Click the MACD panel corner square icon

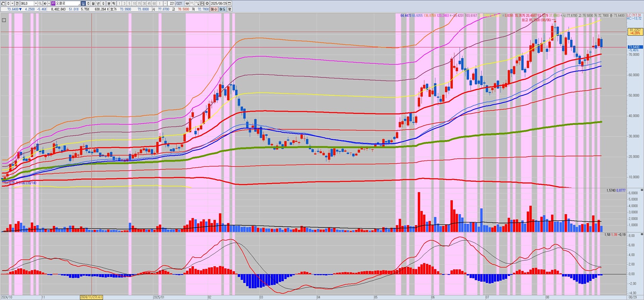coord(642,234)
